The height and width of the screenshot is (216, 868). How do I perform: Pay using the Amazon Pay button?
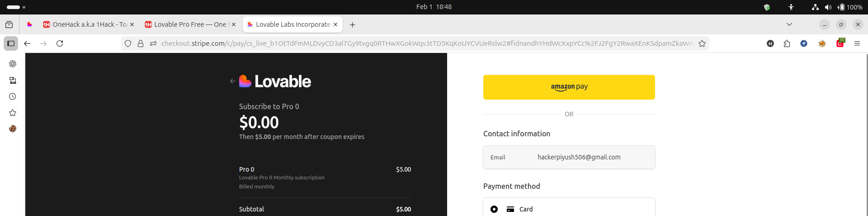[569, 87]
